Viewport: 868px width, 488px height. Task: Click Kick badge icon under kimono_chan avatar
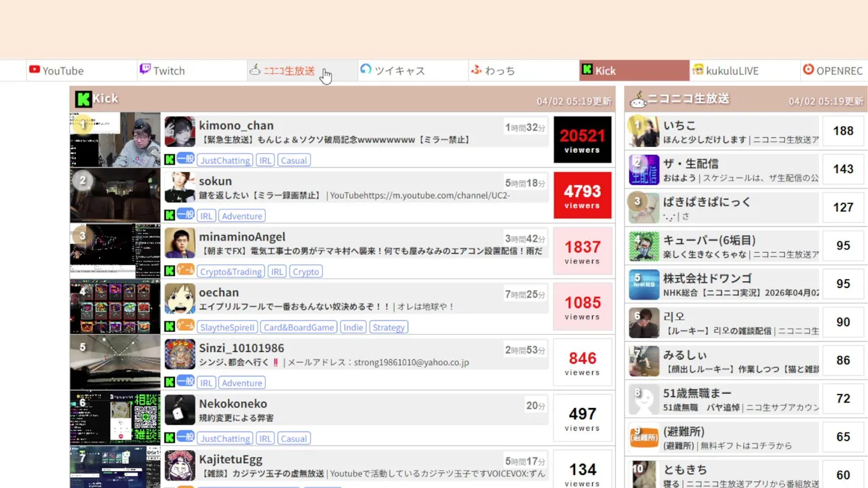pyautogui.click(x=170, y=160)
